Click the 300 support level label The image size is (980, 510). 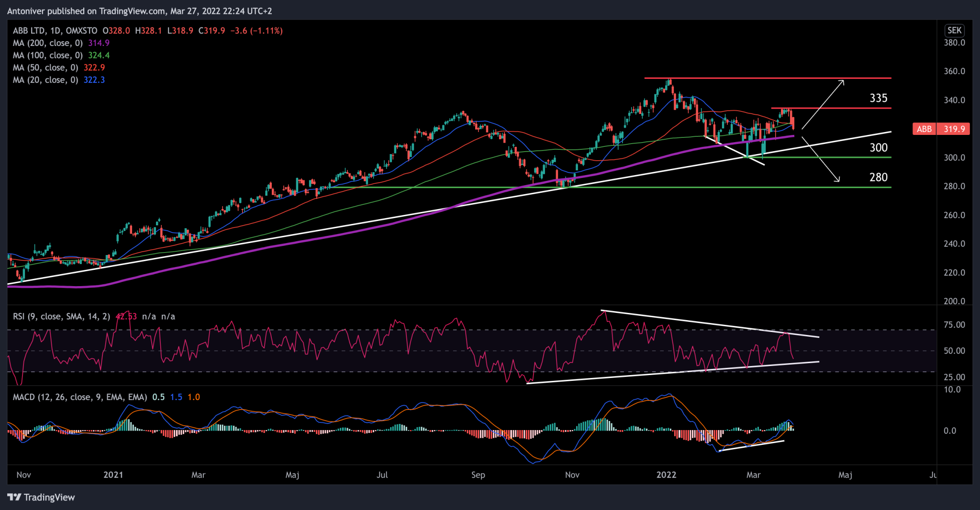[x=878, y=148]
